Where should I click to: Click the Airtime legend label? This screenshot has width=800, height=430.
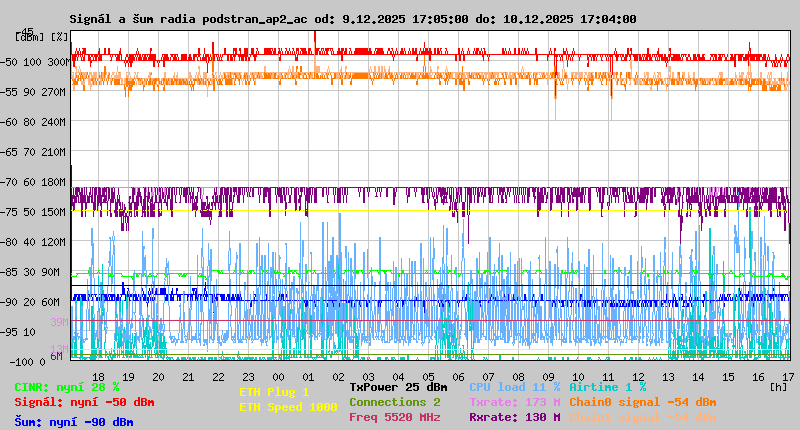pos(607,387)
